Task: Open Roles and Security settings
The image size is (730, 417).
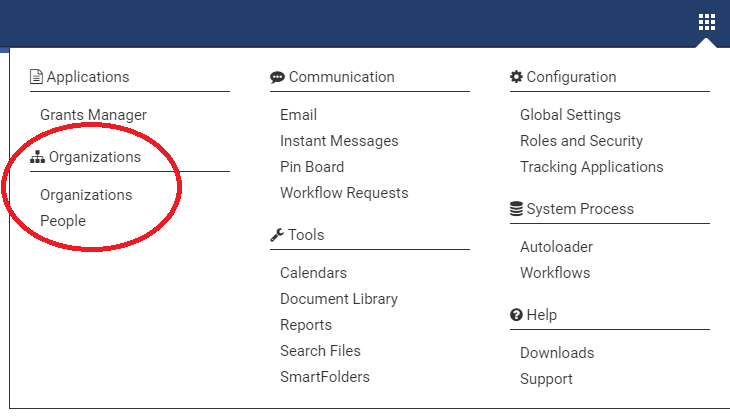Action: (x=581, y=141)
